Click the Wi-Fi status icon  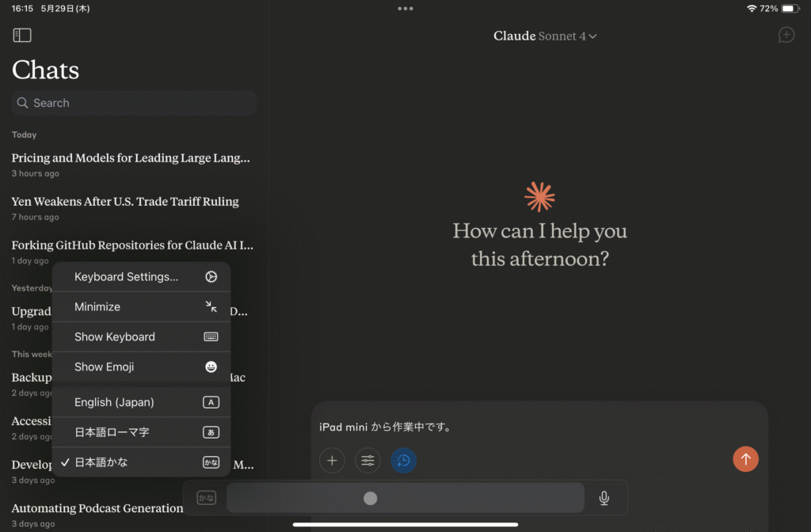point(752,8)
